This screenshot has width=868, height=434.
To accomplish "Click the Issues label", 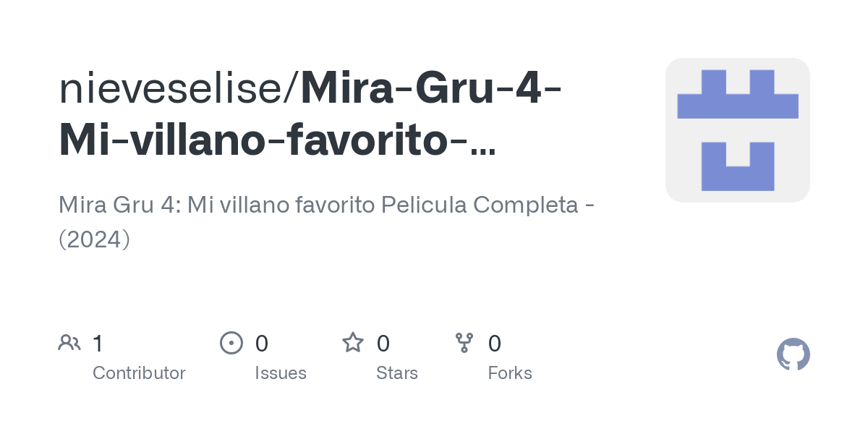I will tap(281, 373).
